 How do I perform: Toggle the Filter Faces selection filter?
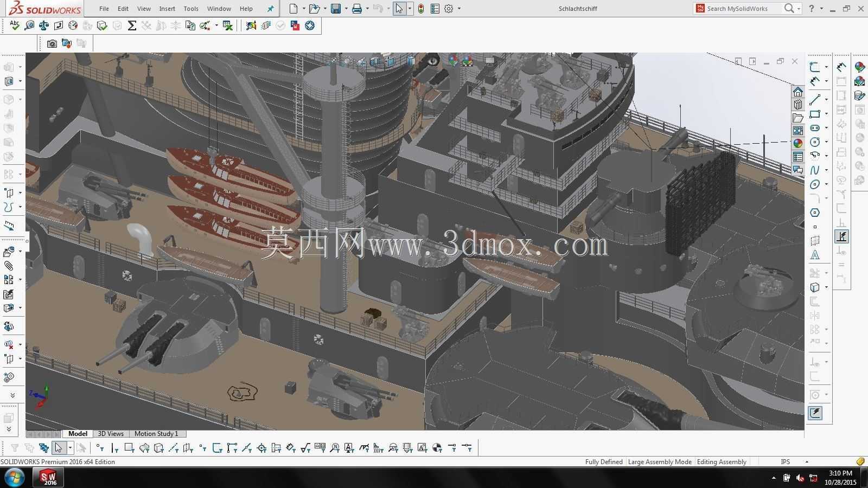coord(129,448)
